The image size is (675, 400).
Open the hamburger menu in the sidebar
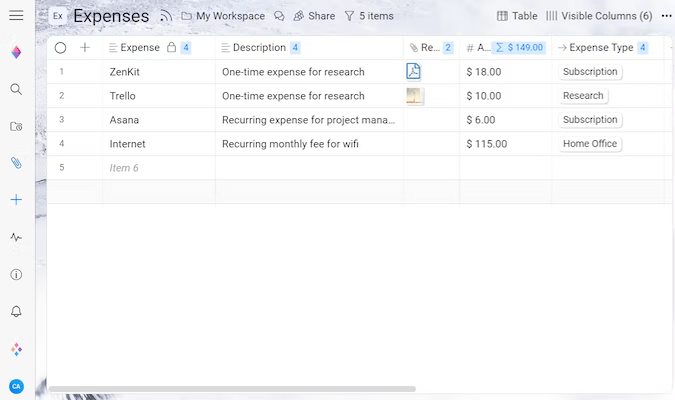(16, 16)
